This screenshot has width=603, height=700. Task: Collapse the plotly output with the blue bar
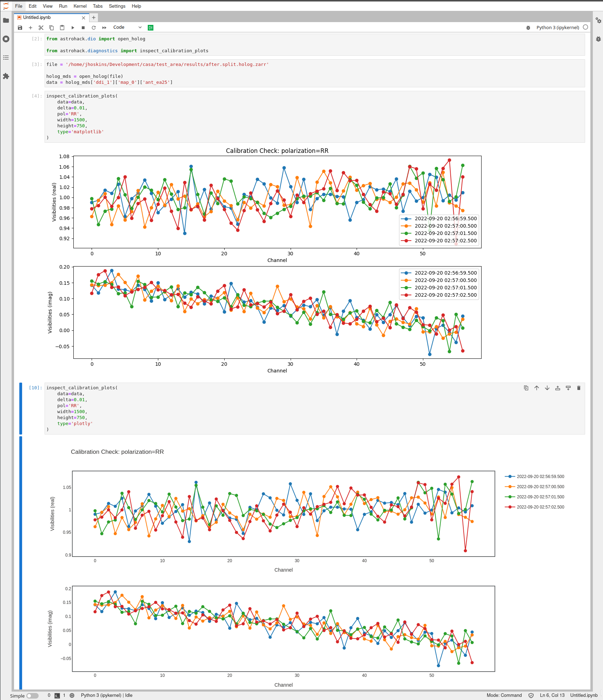[x=21, y=561]
